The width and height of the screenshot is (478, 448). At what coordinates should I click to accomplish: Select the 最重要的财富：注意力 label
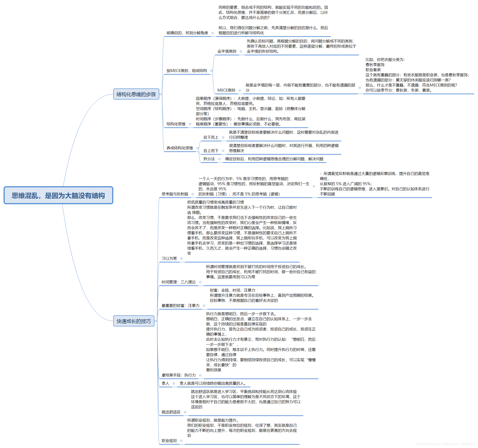pyautogui.click(x=180, y=306)
